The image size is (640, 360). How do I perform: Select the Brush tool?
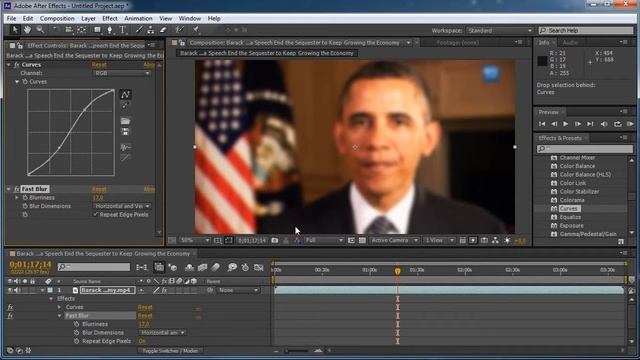[x=139, y=30]
